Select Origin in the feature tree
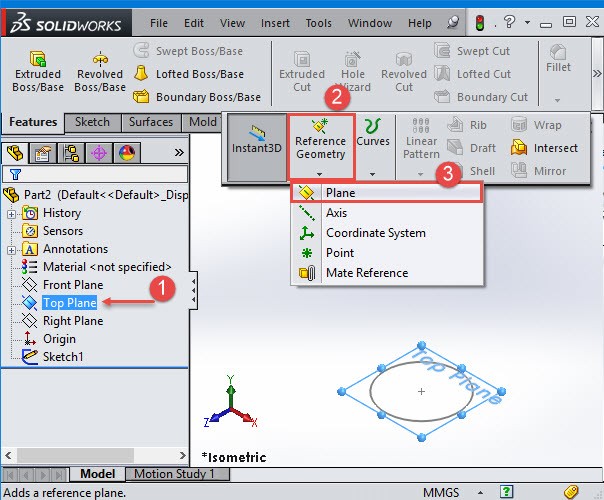Image resolution: width=604 pixels, height=500 pixels. pyautogui.click(x=49, y=339)
